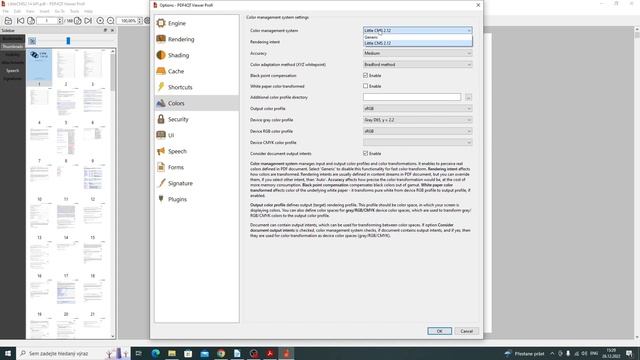The height and width of the screenshot is (360, 640).
Task: Open Go To menu in main window
Action: pos(60,11)
